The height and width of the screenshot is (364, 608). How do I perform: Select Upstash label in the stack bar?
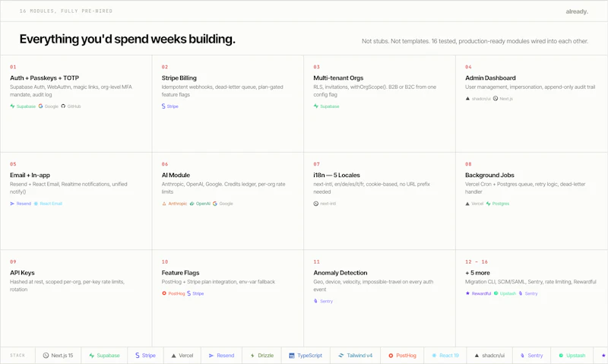click(576, 356)
